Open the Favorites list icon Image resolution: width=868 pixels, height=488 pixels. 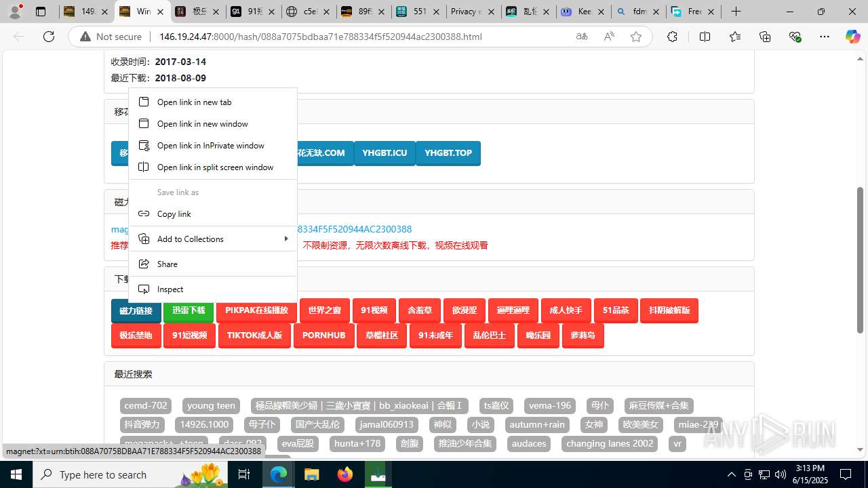click(735, 37)
